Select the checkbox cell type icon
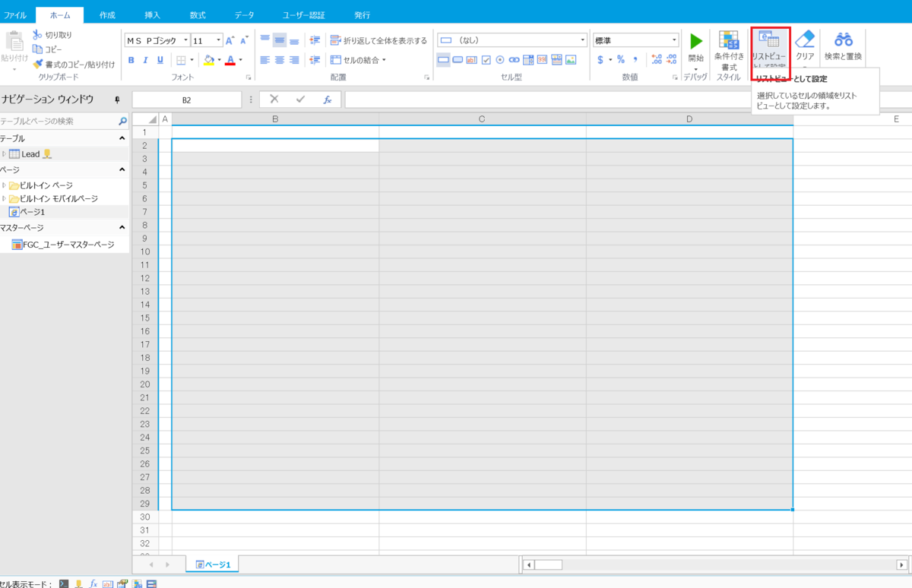 point(486,60)
